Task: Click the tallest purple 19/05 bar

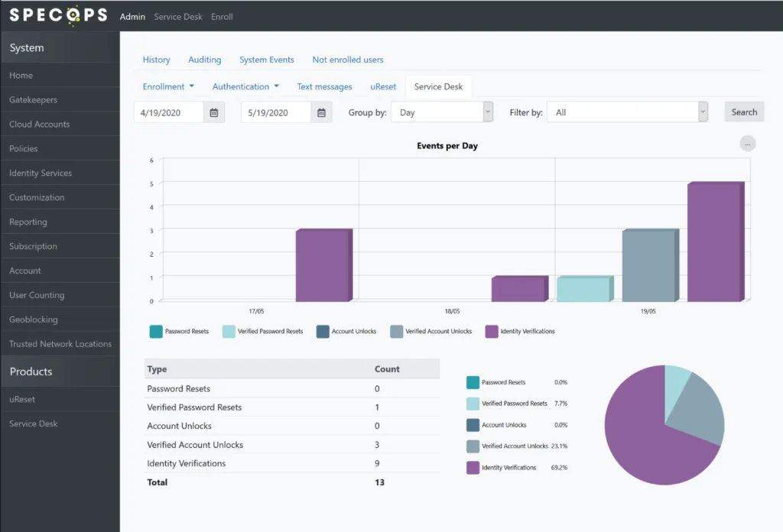Action: (716, 242)
